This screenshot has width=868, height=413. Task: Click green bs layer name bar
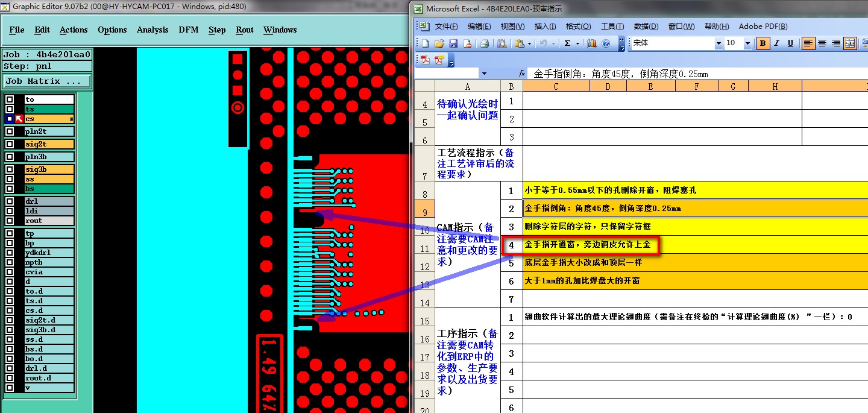point(49,189)
